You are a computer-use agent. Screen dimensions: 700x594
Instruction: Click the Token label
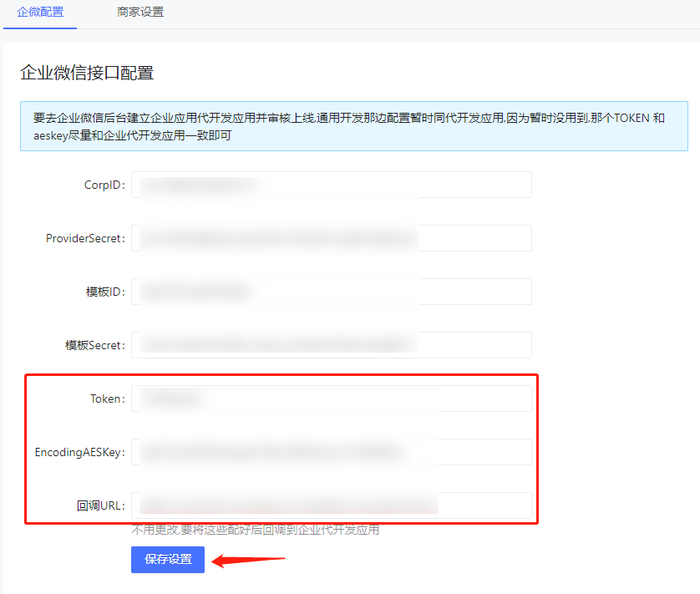108,399
